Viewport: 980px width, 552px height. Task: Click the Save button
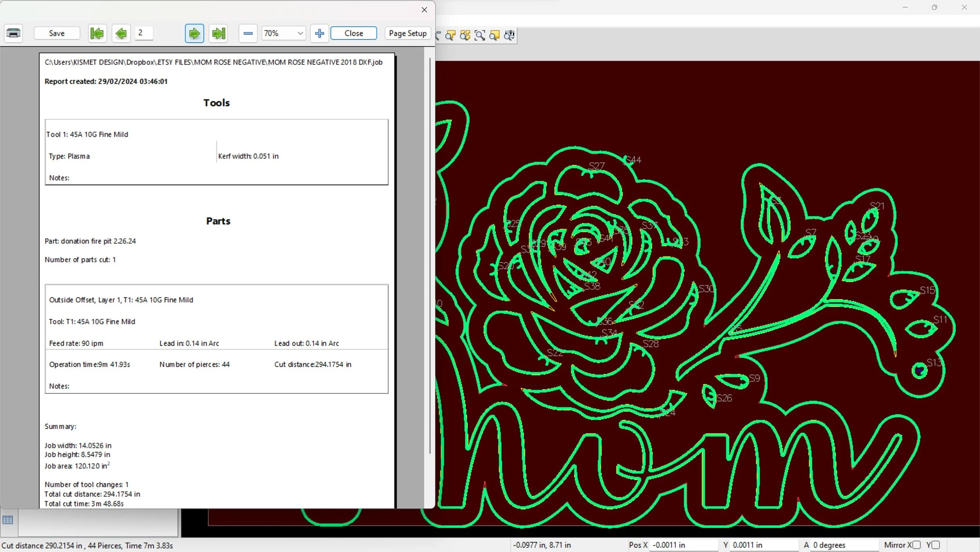tap(57, 33)
